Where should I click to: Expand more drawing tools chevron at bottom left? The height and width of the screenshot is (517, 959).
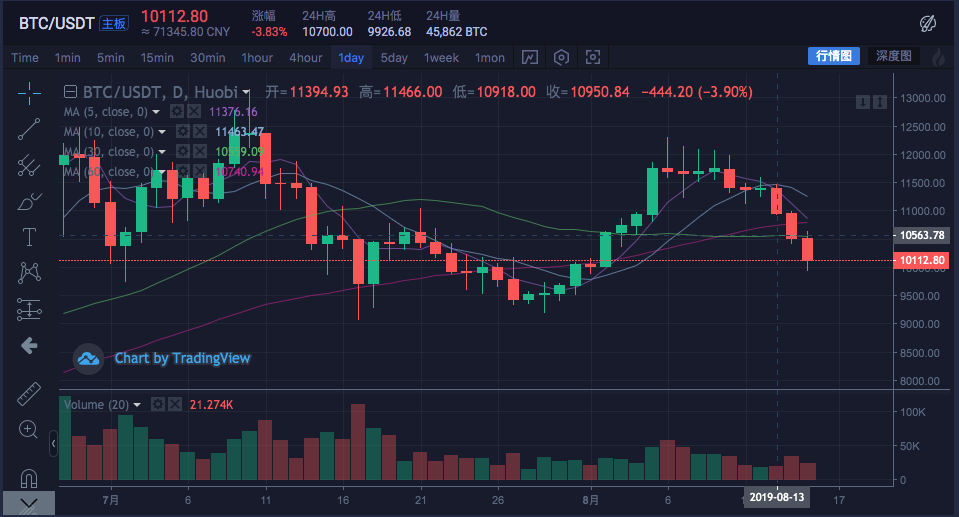pyautogui.click(x=29, y=502)
